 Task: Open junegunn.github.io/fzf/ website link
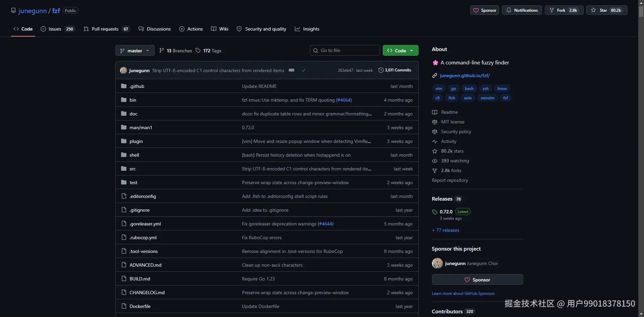point(465,75)
